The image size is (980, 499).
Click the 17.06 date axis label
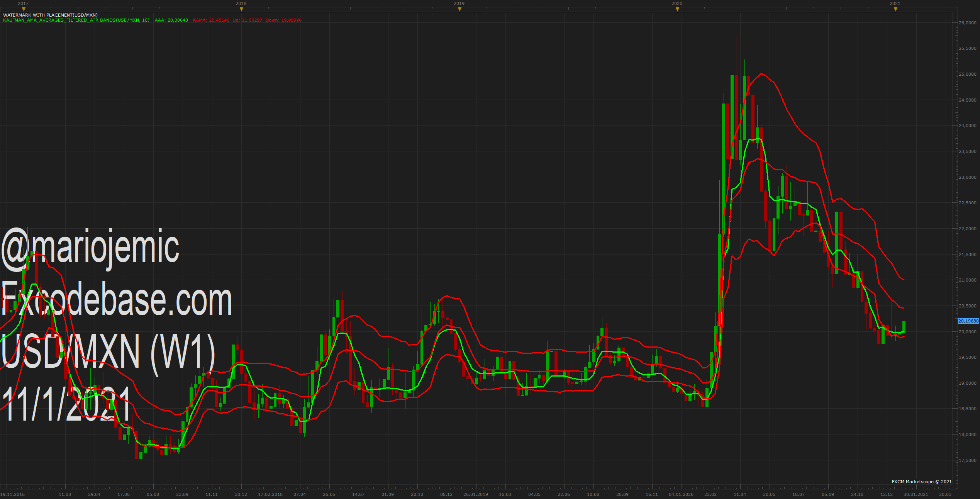point(124,494)
